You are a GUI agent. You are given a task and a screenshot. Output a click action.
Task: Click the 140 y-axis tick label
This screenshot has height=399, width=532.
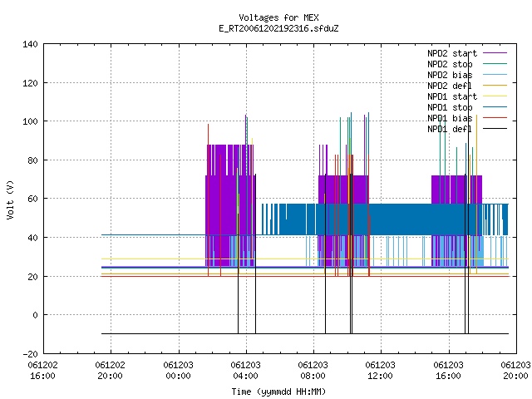(30, 44)
